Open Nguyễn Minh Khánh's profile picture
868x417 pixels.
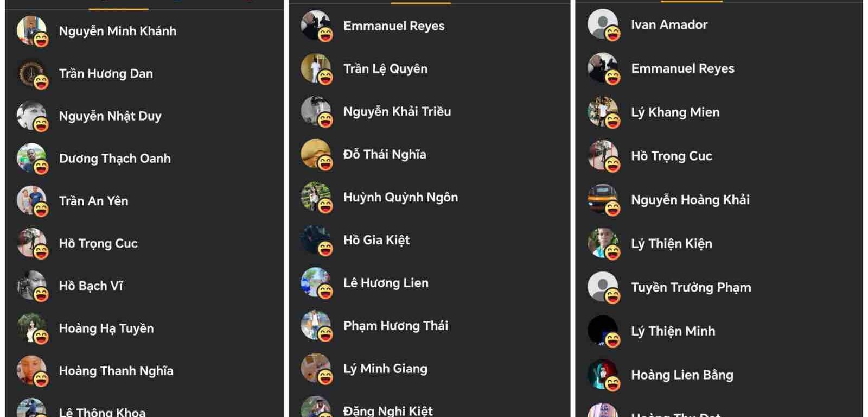click(31, 30)
